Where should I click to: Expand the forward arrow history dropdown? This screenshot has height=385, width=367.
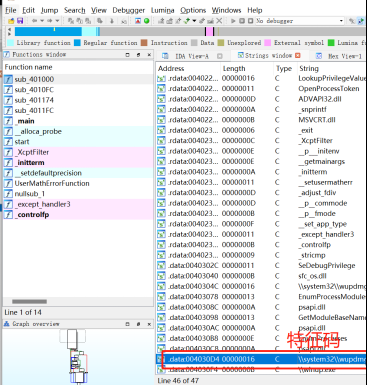coord(57,21)
